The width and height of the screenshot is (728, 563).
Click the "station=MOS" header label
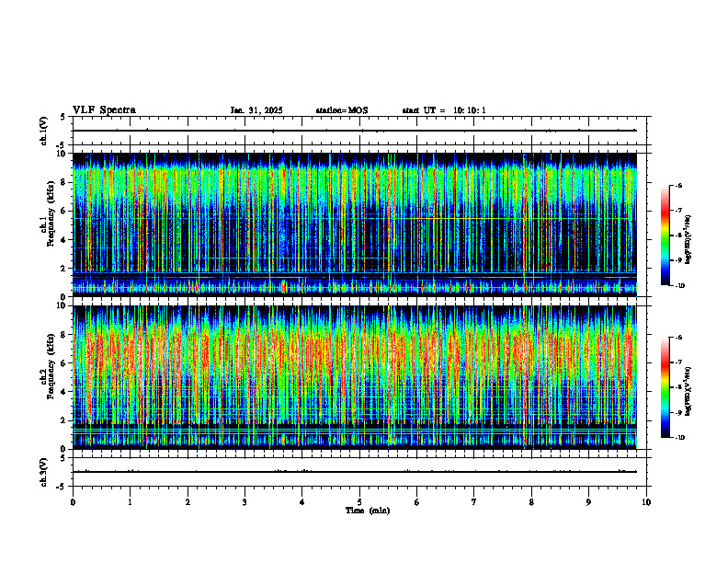pyautogui.click(x=342, y=110)
